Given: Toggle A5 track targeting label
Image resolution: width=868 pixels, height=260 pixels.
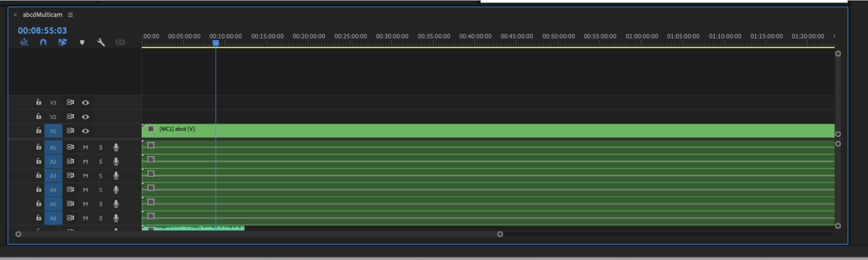Looking at the screenshot, I should (53, 204).
